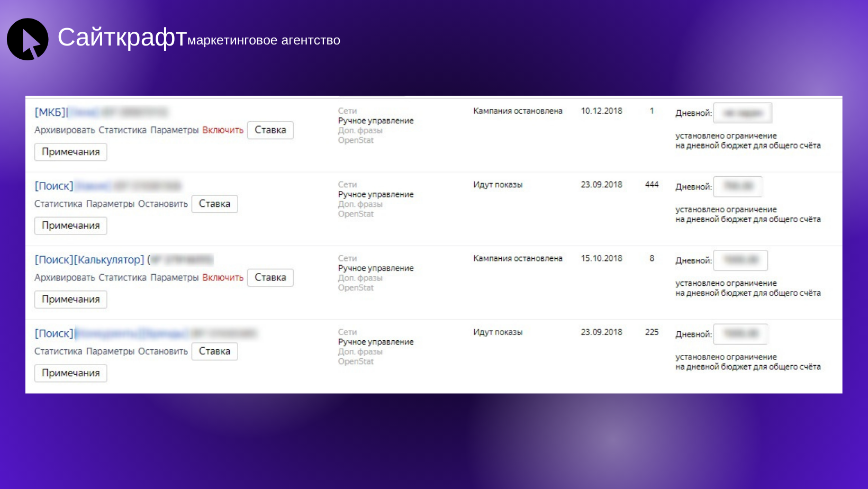Click daily budget field showing 444 clicks row

pos(738,186)
